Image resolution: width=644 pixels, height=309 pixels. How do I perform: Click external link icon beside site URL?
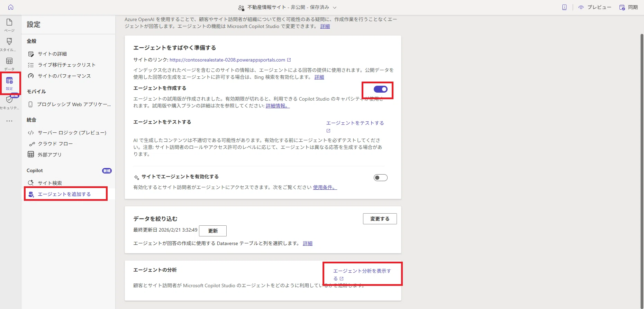tap(289, 60)
